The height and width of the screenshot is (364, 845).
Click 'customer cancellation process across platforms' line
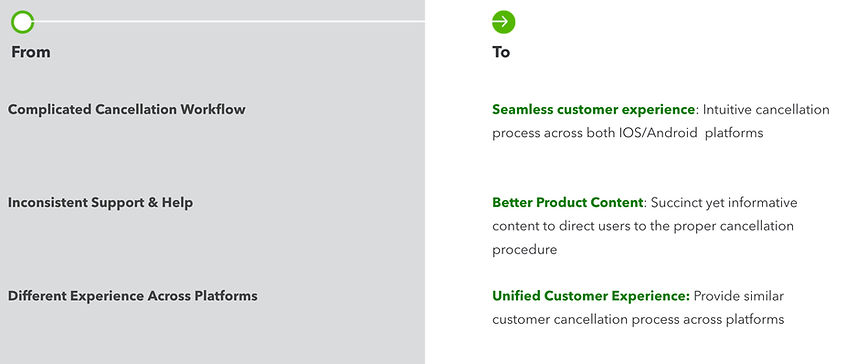(x=638, y=320)
